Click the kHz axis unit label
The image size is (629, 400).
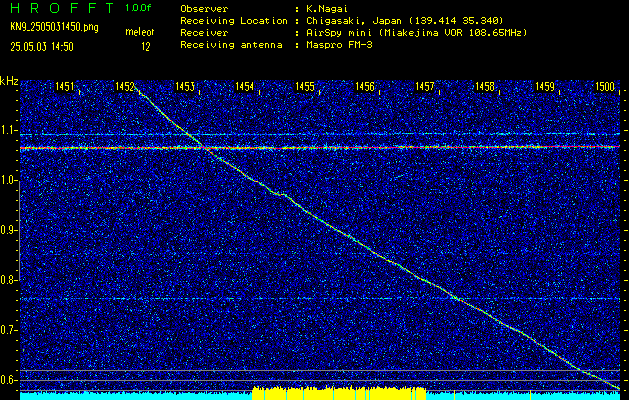click(9, 81)
